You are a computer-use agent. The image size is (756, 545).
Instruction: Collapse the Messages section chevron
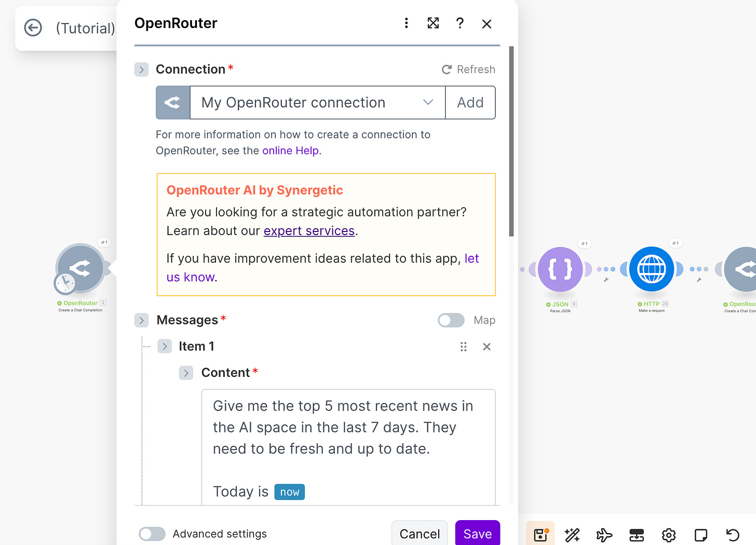click(x=141, y=320)
